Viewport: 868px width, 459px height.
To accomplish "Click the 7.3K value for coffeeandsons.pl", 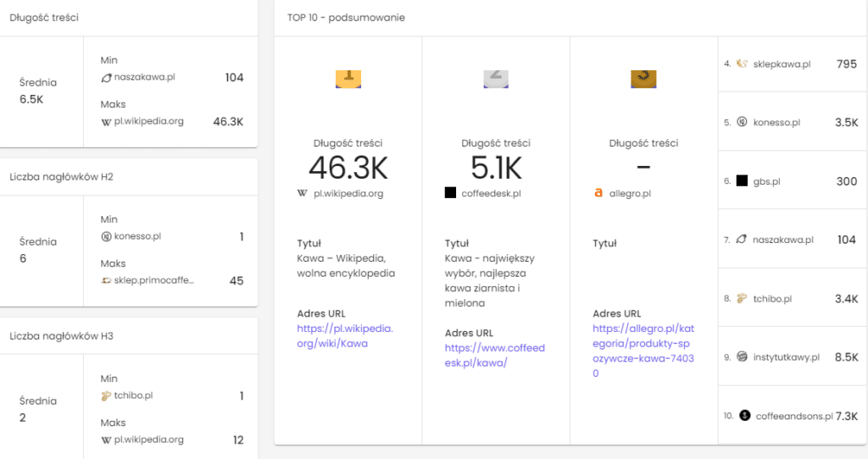I will (847, 416).
